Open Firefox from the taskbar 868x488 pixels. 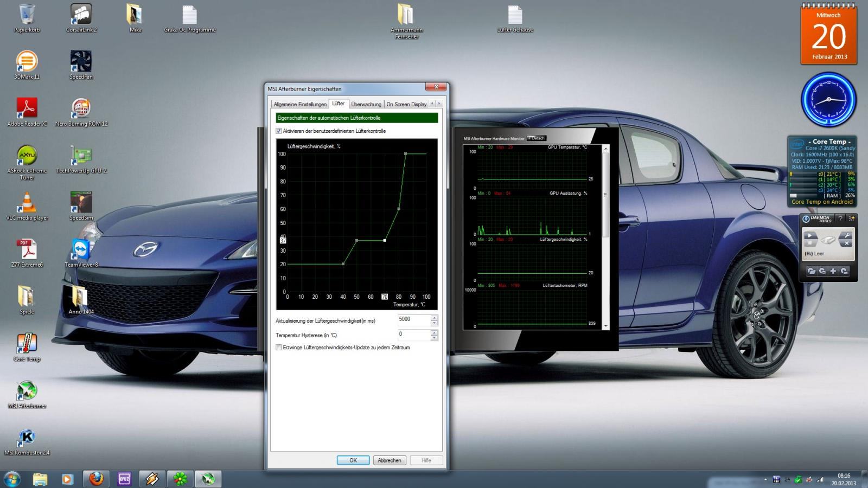point(96,479)
